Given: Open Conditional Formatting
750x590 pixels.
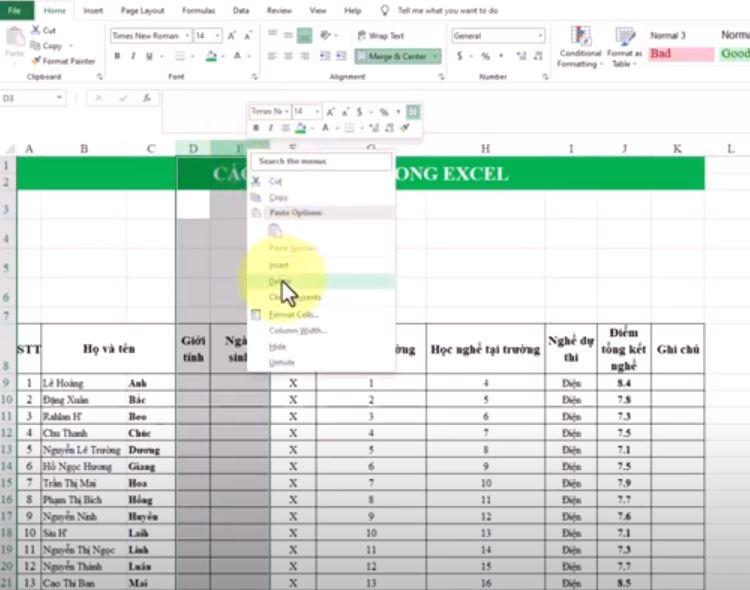Looking at the screenshot, I should pos(580,47).
